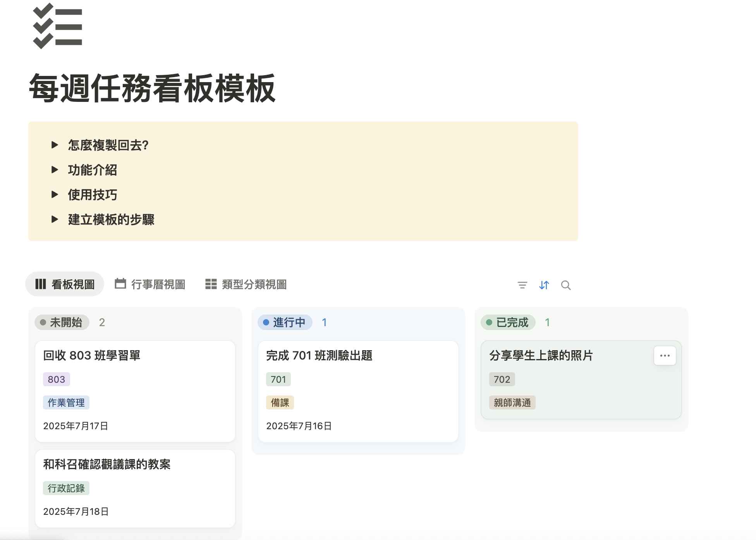Open three-dot menu on 分享學生上課的照片 card
This screenshot has height=540, width=756.
click(x=665, y=356)
